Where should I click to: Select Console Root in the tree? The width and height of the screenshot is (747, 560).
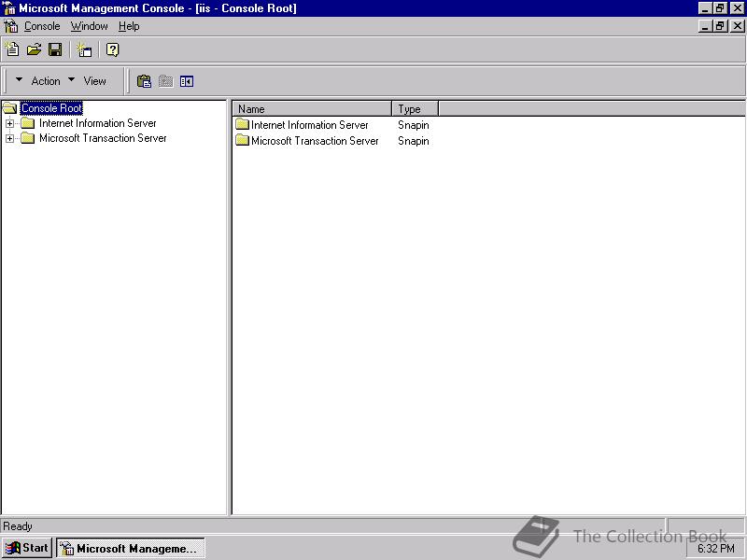[x=51, y=108]
